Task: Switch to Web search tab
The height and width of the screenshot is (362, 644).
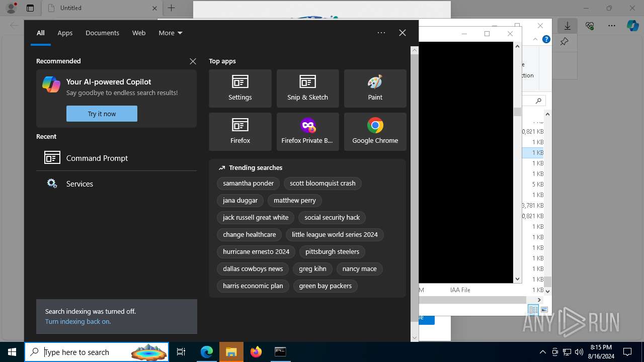Action: tap(139, 33)
